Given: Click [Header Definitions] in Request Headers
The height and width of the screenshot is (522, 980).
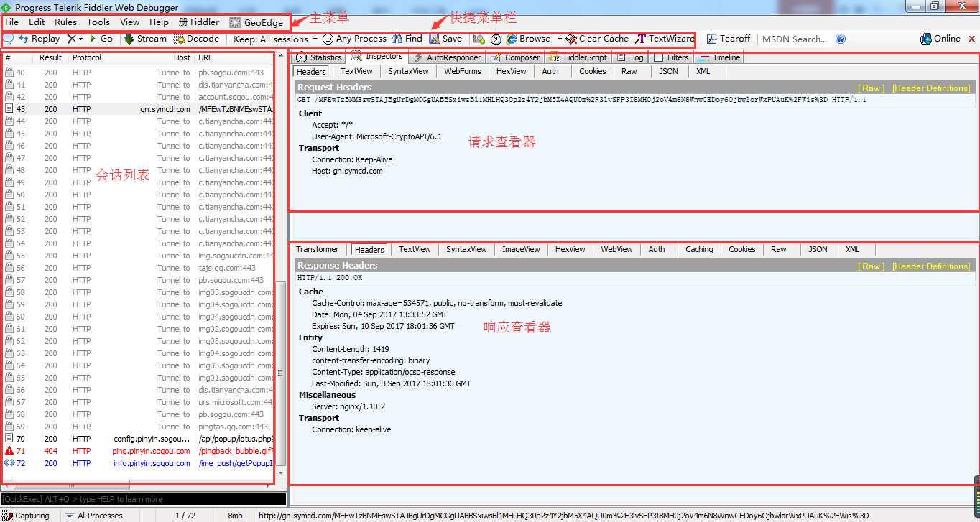Looking at the screenshot, I should coord(930,88).
